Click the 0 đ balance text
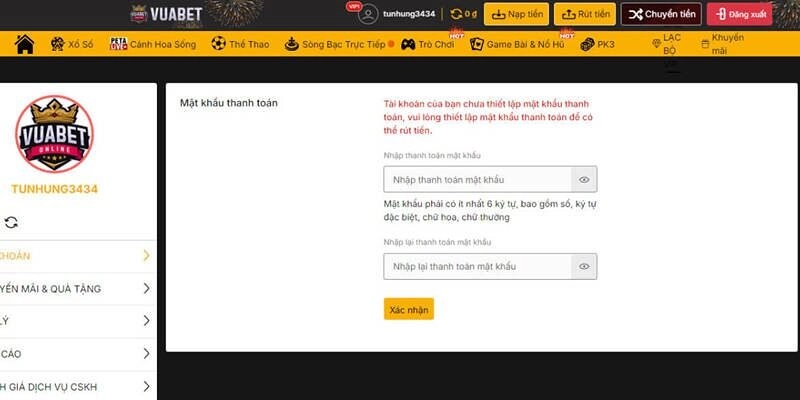This screenshot has width=800, height=400. click(470, 14)
